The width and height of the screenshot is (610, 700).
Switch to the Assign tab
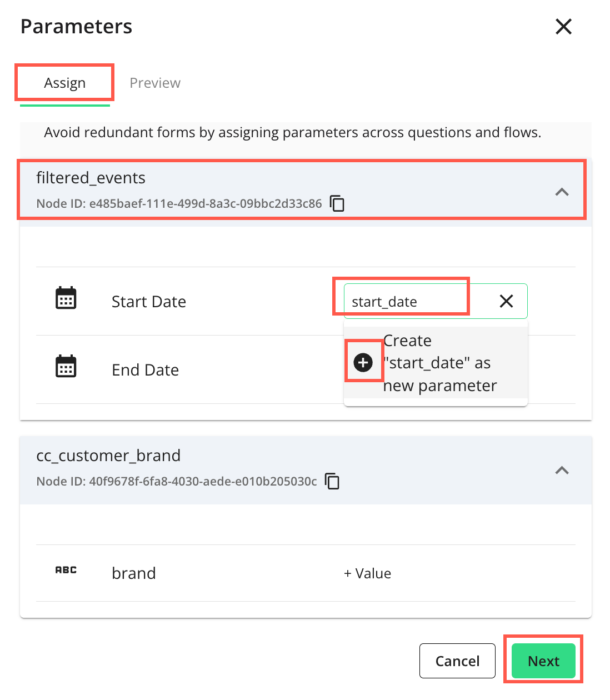point(64,83)
